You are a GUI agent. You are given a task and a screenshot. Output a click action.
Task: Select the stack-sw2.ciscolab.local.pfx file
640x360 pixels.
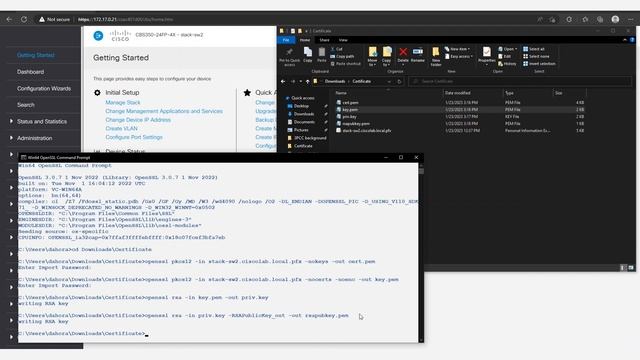pos(367,131)
